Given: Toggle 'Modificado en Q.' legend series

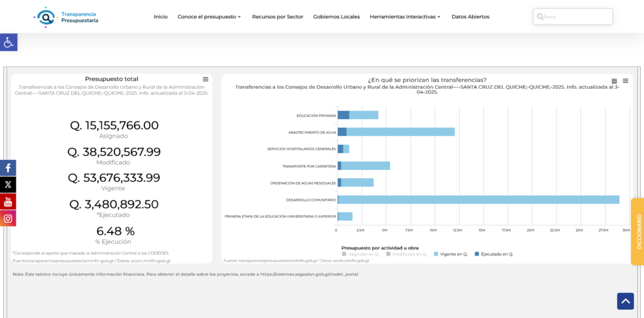Looking at the screenshot, I should click(406, 254).
